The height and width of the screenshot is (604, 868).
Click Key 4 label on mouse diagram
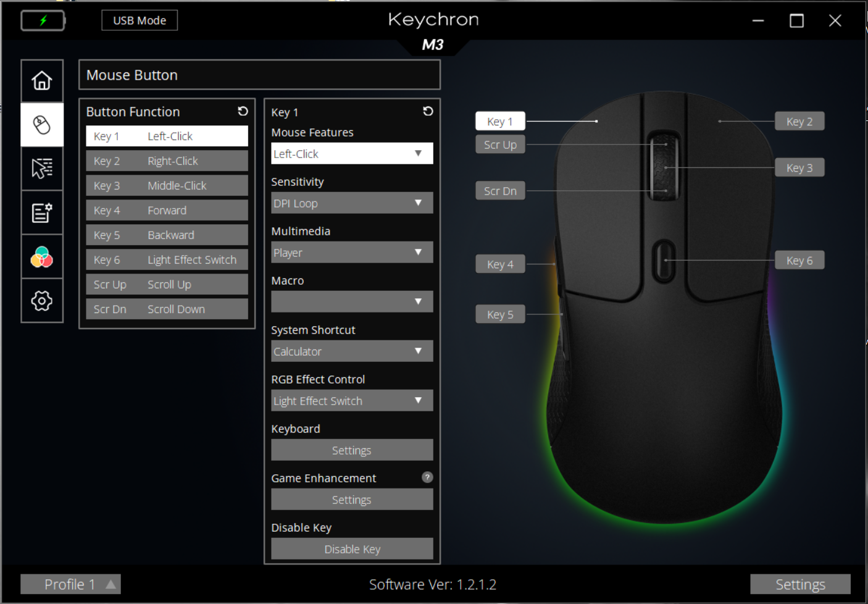coord(500,264)
